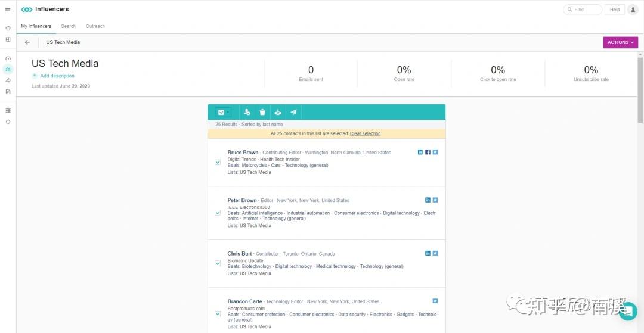
Task: Toggle the select-all checkbox in toolbar
Action: coord(221,113)
